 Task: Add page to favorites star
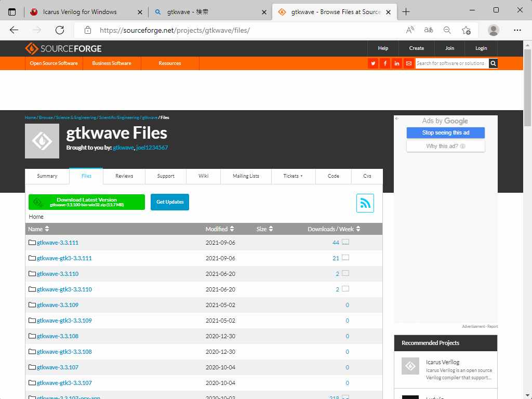click(466, 30)
